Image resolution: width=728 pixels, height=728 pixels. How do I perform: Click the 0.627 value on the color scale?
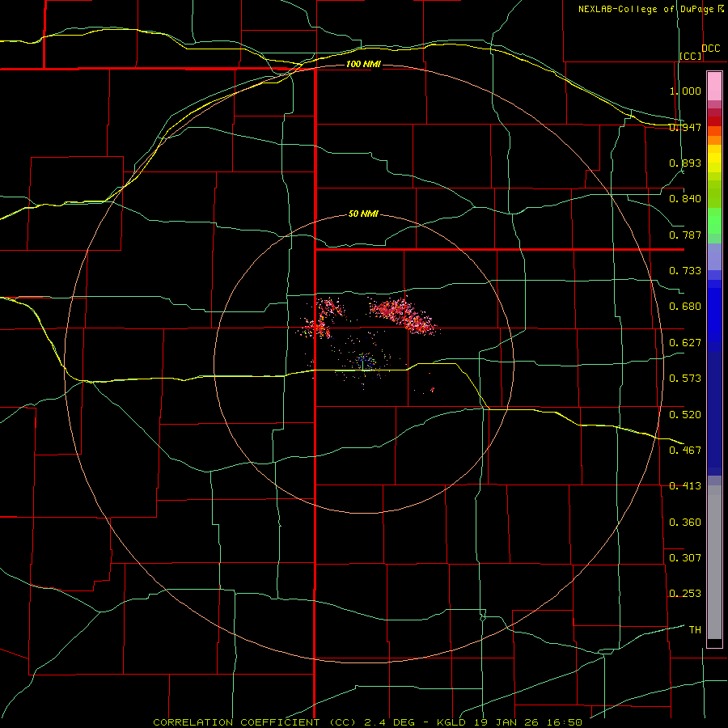(685, 343)
